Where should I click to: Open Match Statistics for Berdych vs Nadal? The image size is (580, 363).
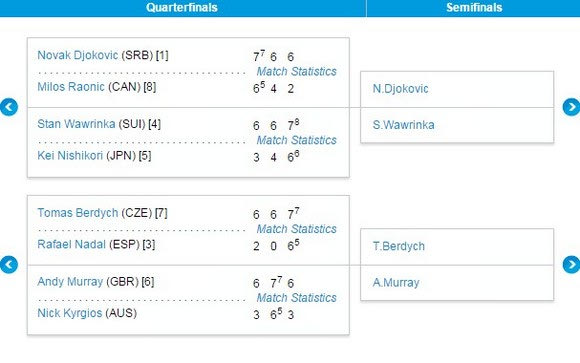[297, 229]
